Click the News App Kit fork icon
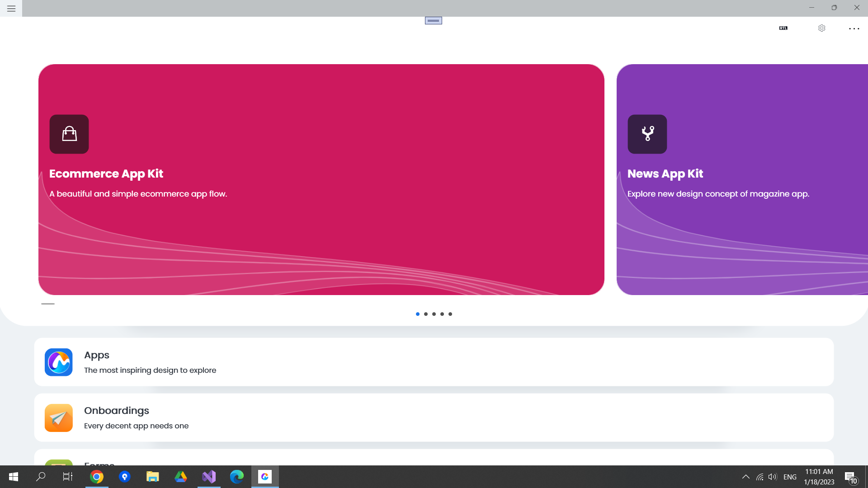The height and width of the screenshot is (488, 868). click(647, 134)
